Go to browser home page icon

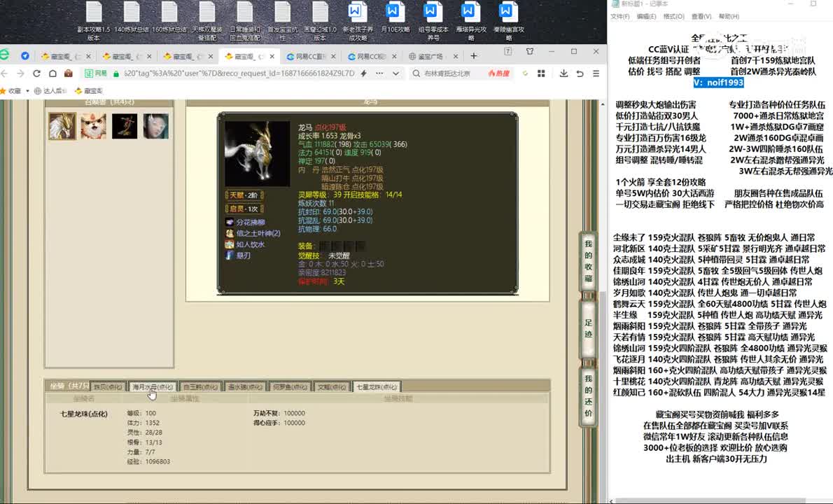click(52, 73)
